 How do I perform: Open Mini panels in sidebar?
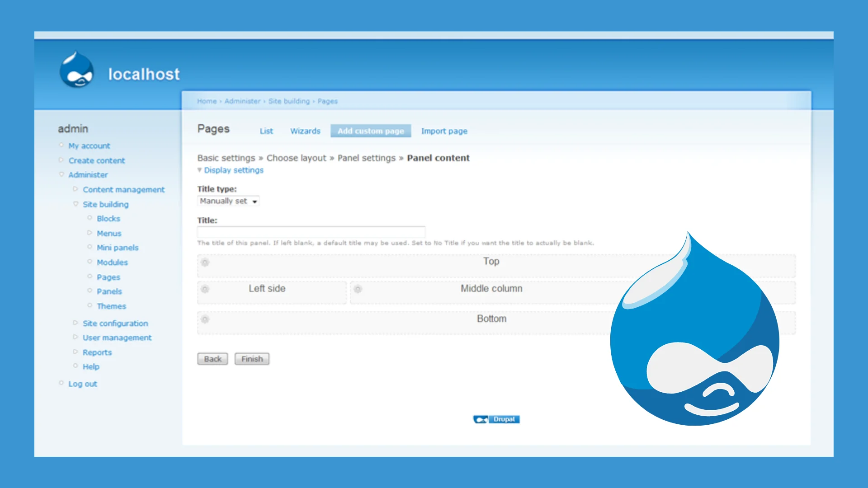coord(118,248)
